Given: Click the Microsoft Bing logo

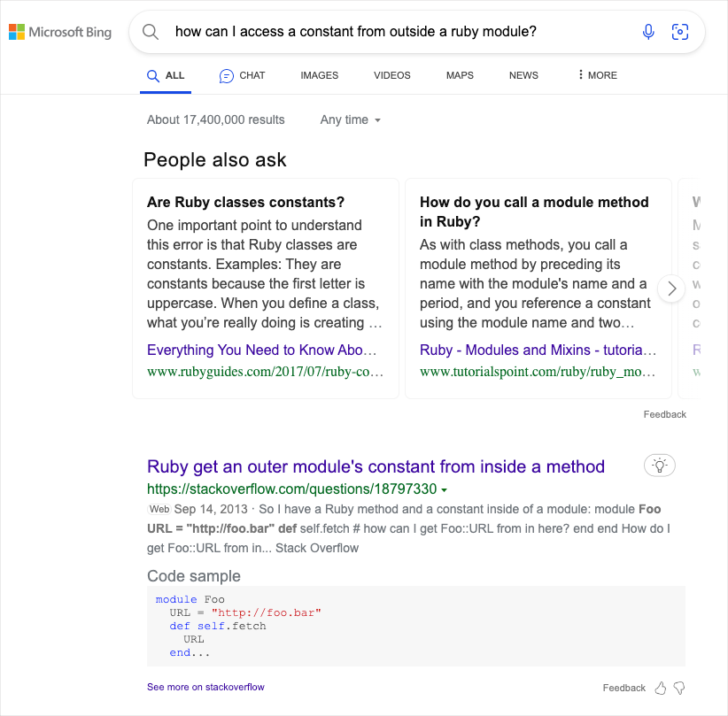Looking at the screenshot, I should tap(60, 32).
